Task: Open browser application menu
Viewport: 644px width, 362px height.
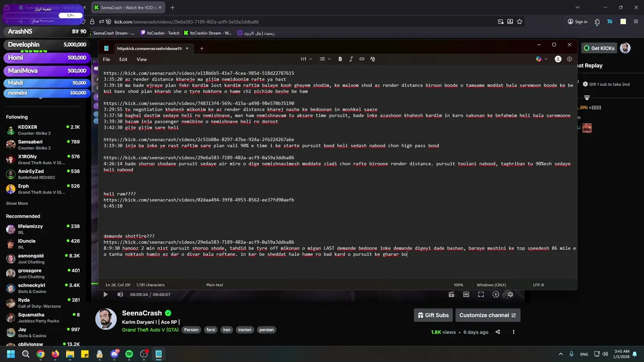Action: pyautogui.click(x=635, y=22)
